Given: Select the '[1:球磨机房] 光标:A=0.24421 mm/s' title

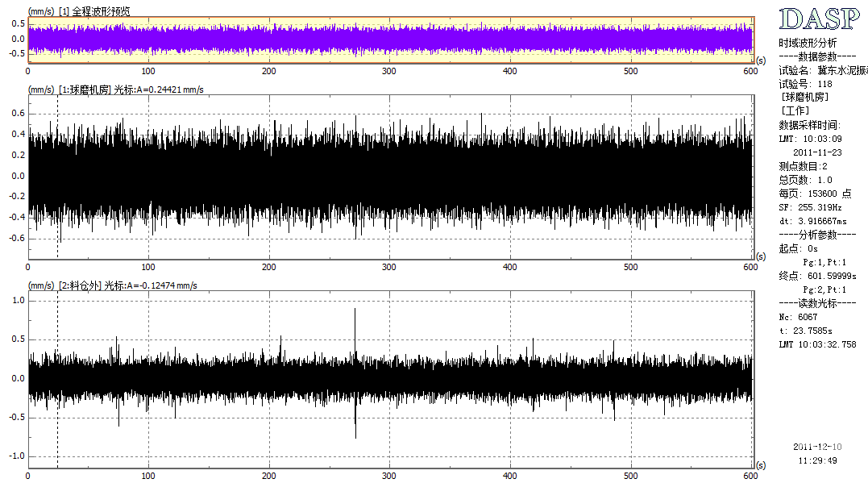Looking at the screenshot, I should 131,90.
